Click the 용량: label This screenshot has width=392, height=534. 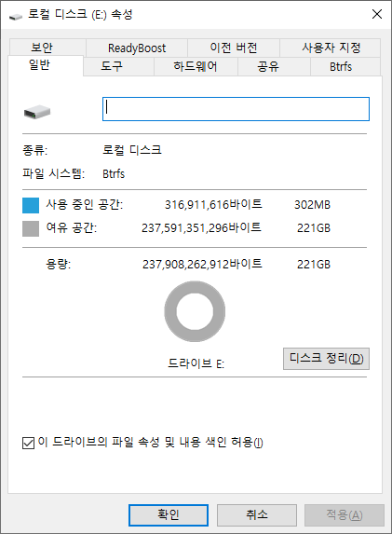pos(58,264)
